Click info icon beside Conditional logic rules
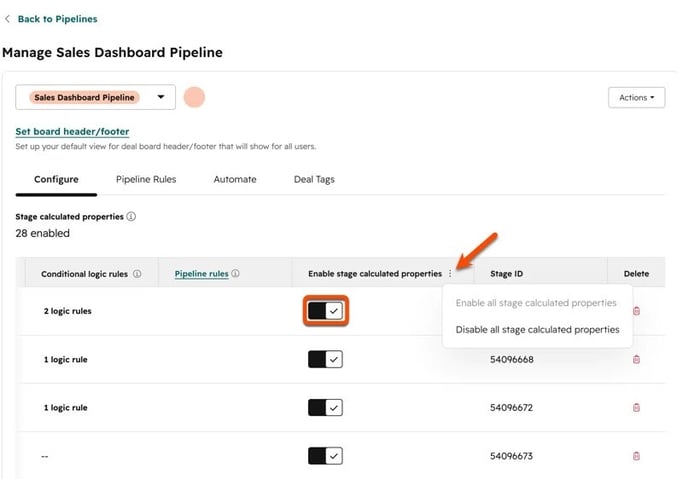677x479 pixels. click(x=137, y=274)
